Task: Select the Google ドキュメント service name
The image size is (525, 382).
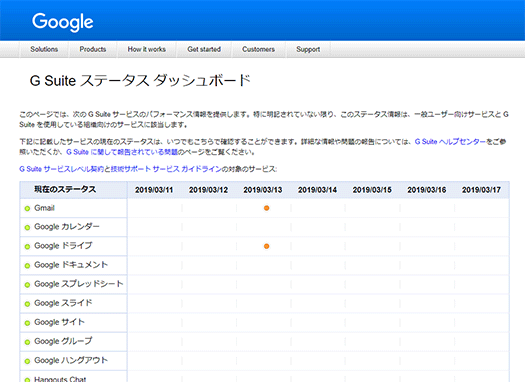Action: 71,265
